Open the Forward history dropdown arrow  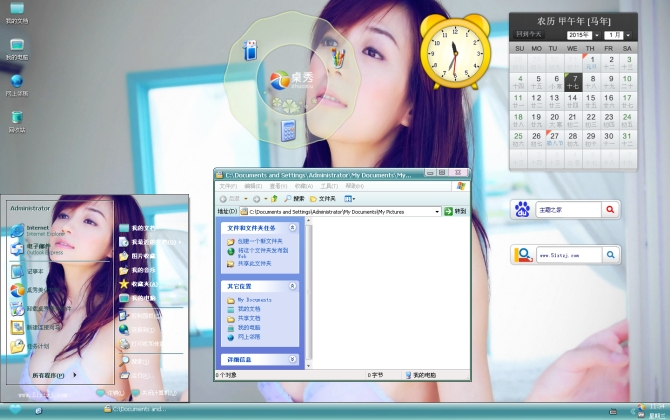(x=265, y=199)
